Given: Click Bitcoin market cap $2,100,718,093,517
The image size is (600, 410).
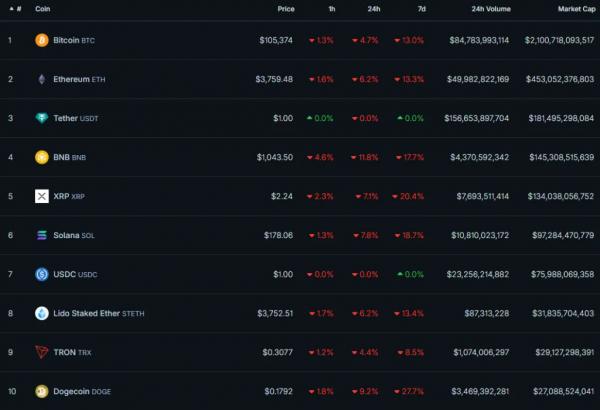Looking at the screenshot, I should 559,40.
